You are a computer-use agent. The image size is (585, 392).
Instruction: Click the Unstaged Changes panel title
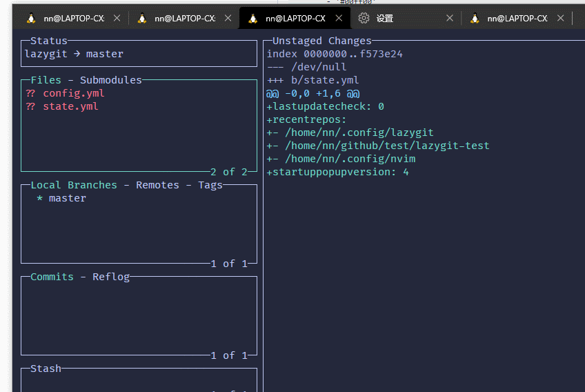(322, 41)
